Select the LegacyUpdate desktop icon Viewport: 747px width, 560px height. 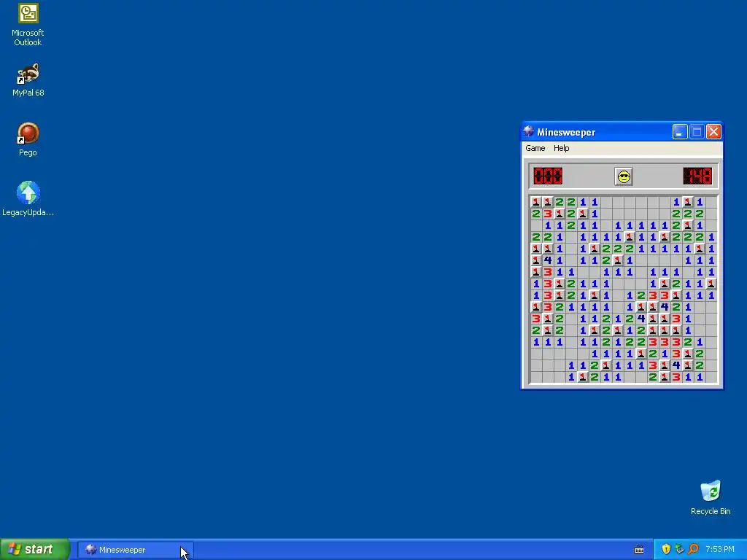28,199
